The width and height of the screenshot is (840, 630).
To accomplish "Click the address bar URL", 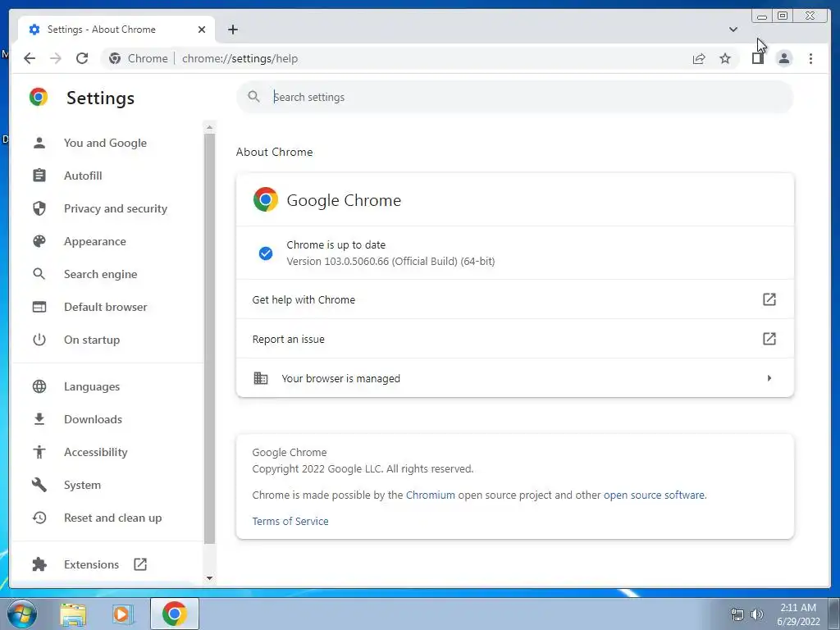I will [x=240, y=58].
